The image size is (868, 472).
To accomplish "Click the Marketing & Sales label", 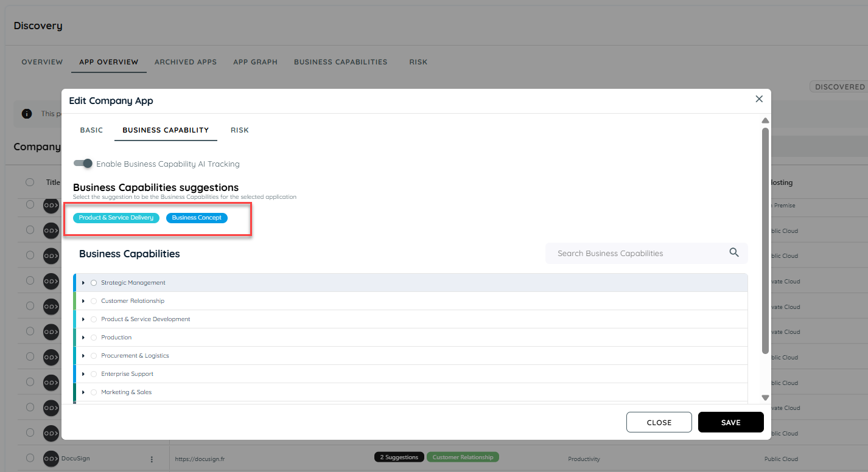I will pos(127,392).
